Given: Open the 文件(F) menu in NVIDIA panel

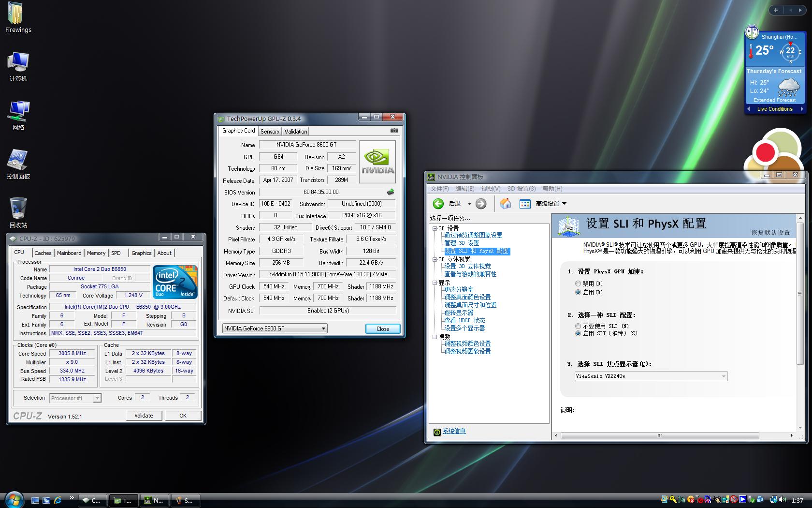Looking at the screenshot, I should click(x=440, y=189).
